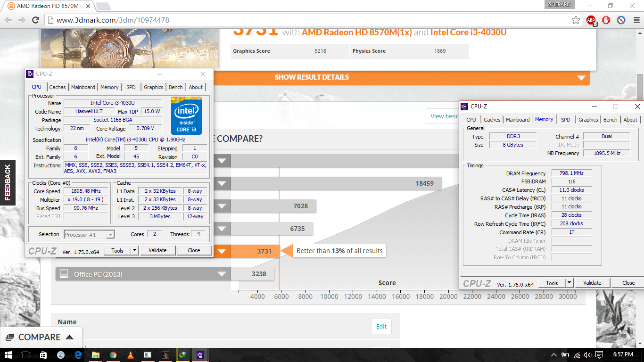Click AMD Radeon HD 8570M(1x) link in header
This screenshot has height=362, width=644.
(357, 33)
